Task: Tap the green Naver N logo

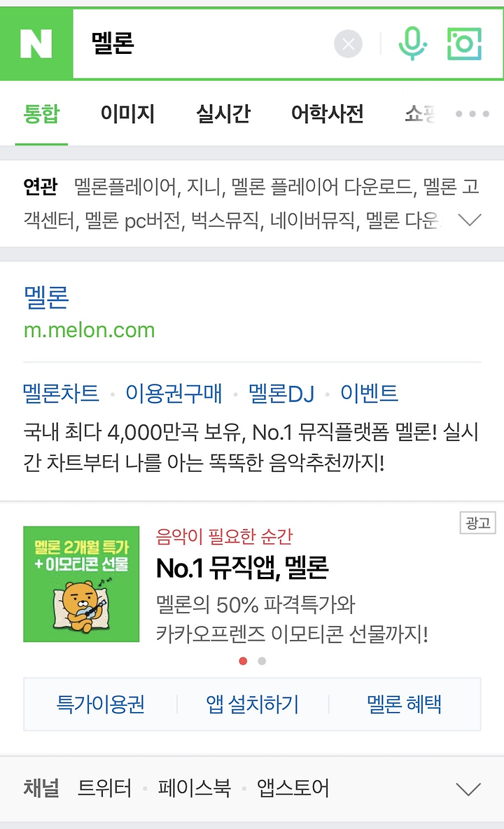Action: coord(36,44)
